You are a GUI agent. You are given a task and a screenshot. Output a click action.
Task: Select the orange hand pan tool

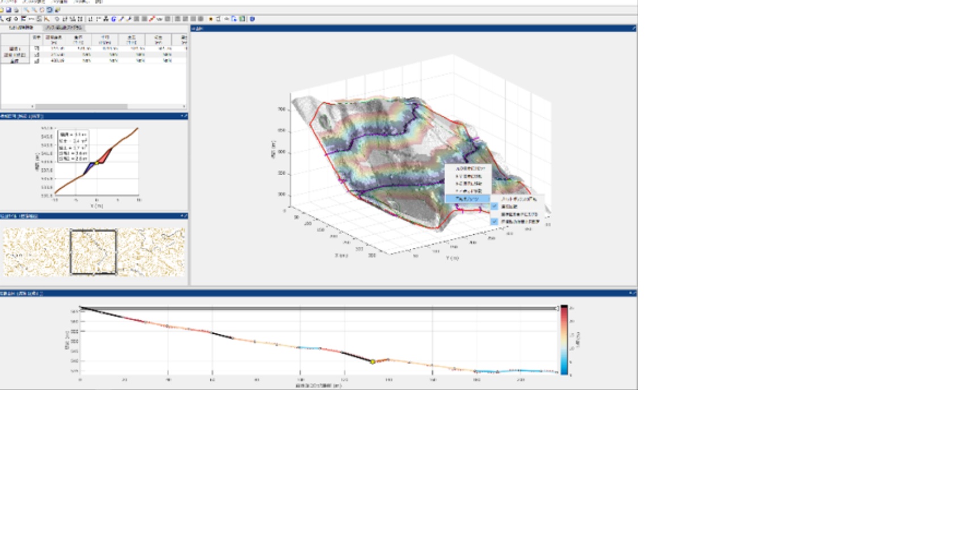[42, 10]
